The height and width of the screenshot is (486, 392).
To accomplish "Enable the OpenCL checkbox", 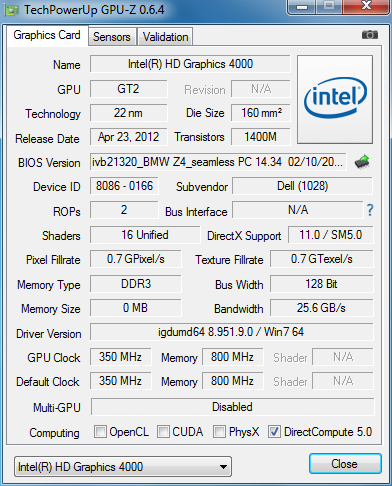I will (x=100, y=431).
